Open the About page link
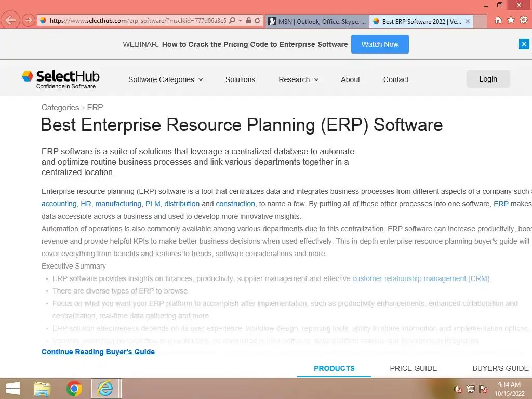The image size is (532, 399). (350, 79)
